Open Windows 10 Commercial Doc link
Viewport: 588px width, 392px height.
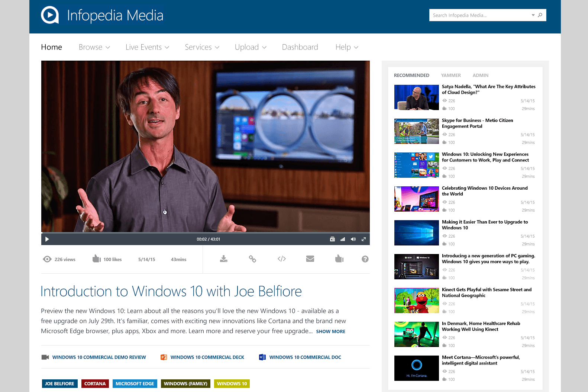click(x=305, y=357)
